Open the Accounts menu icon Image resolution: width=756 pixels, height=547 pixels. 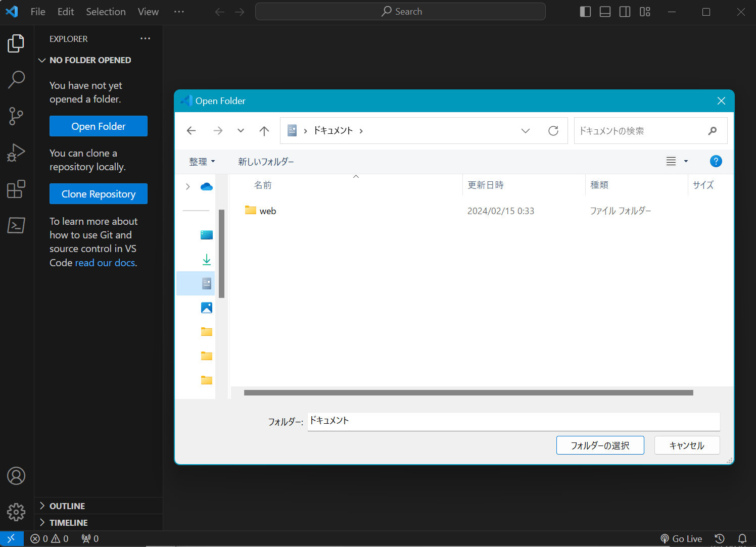16,476
